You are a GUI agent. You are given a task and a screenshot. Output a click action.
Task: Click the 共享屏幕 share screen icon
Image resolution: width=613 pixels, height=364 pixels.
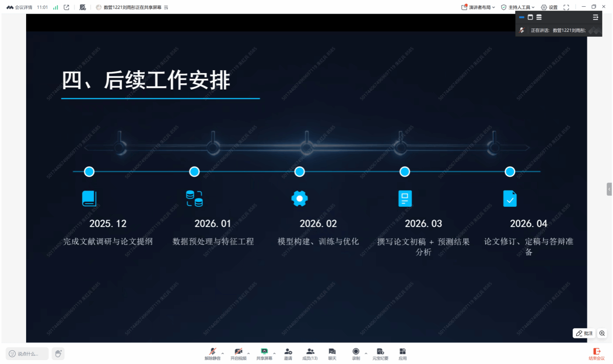tap(264, 352)
